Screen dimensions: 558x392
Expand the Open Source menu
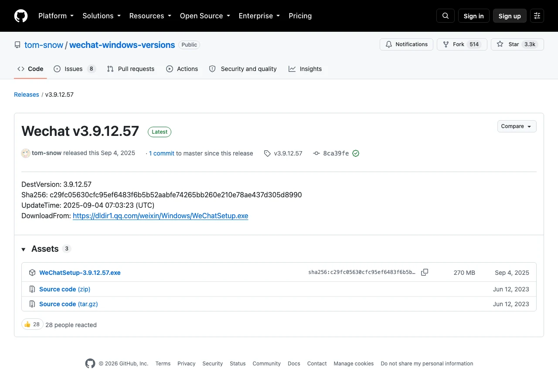pyautogui.click(x=205, y=16)
